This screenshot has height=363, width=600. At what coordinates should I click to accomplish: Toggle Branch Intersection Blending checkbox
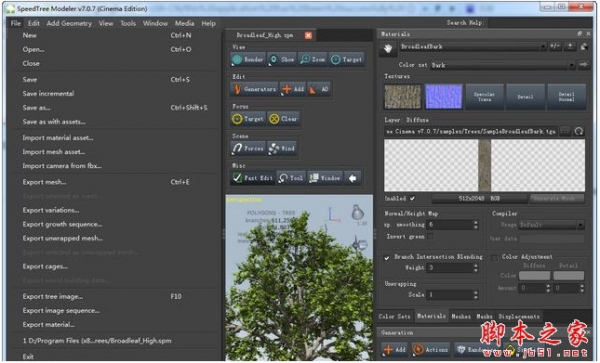tap(387, 258)
